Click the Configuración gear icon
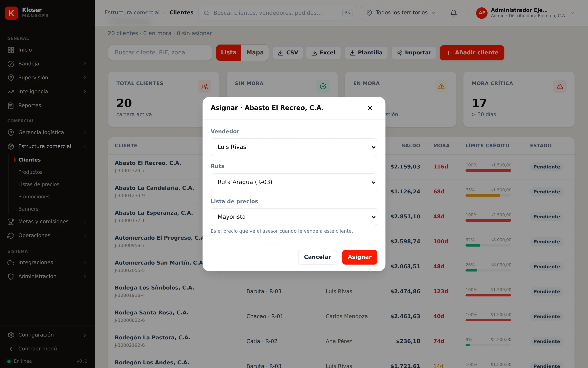588x368 pixels. (11, 335)
